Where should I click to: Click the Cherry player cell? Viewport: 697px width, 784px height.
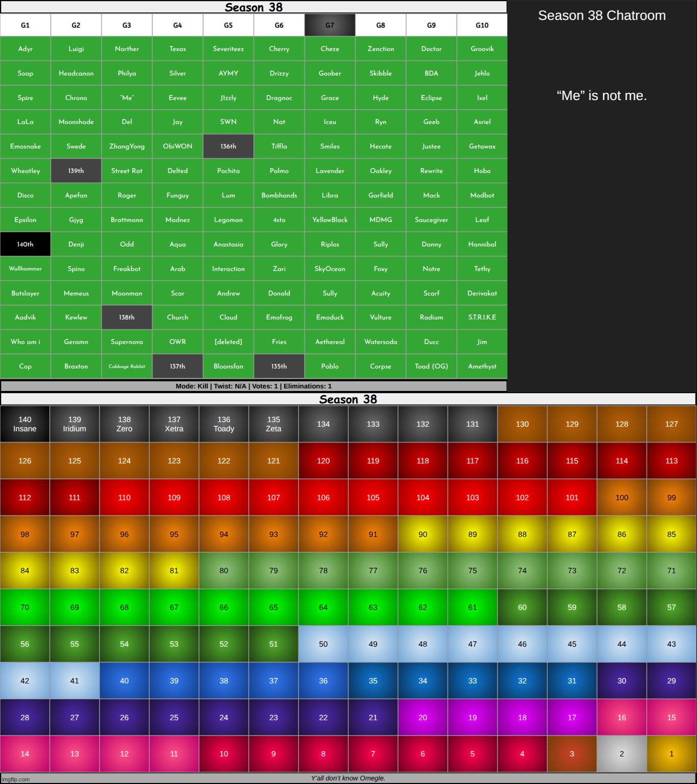pos(279,49)
